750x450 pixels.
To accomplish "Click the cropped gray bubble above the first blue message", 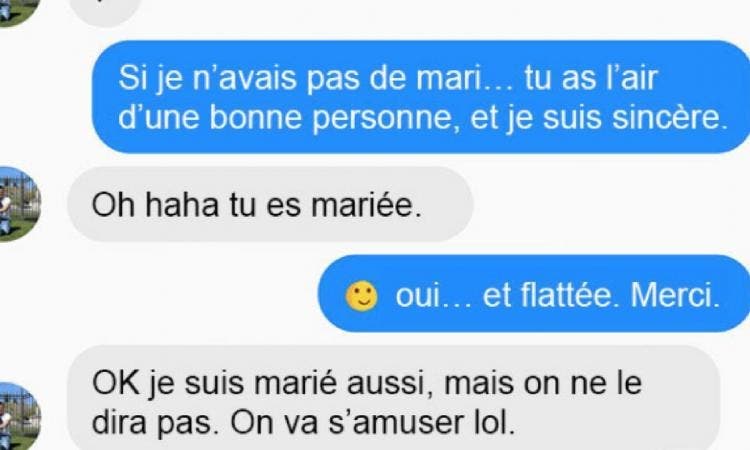I will (x=106, y=12).
